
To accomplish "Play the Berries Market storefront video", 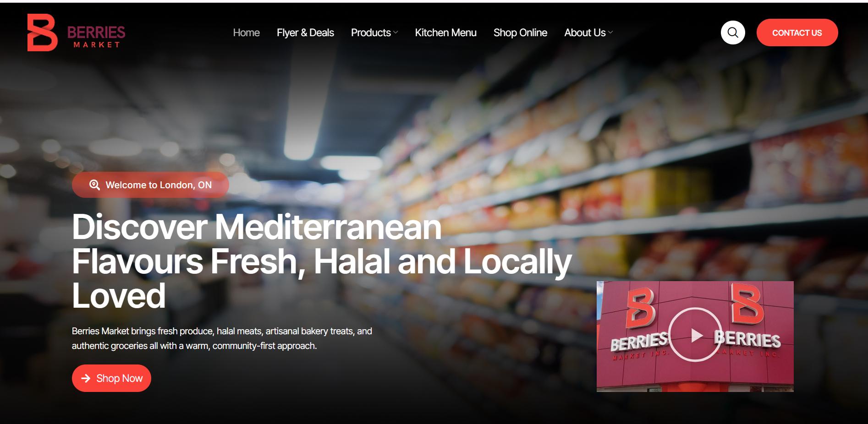I will [695, 335].
